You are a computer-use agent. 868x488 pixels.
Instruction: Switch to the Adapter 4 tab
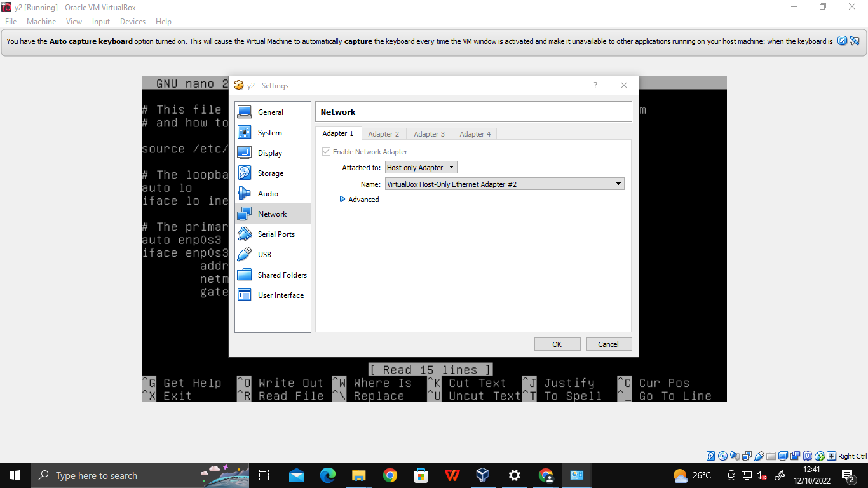[x=475, y=134]
